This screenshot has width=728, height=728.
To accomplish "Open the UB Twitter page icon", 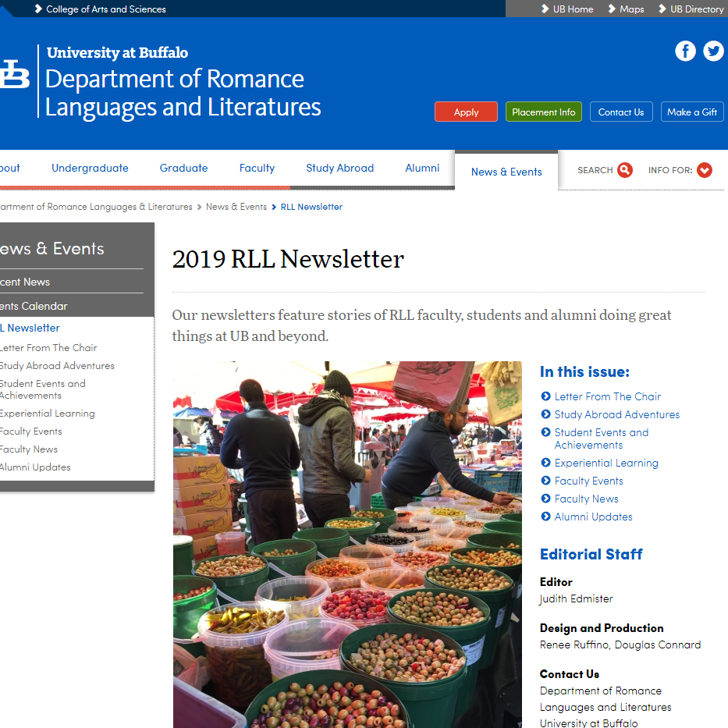I will click(x=713, y=51).
